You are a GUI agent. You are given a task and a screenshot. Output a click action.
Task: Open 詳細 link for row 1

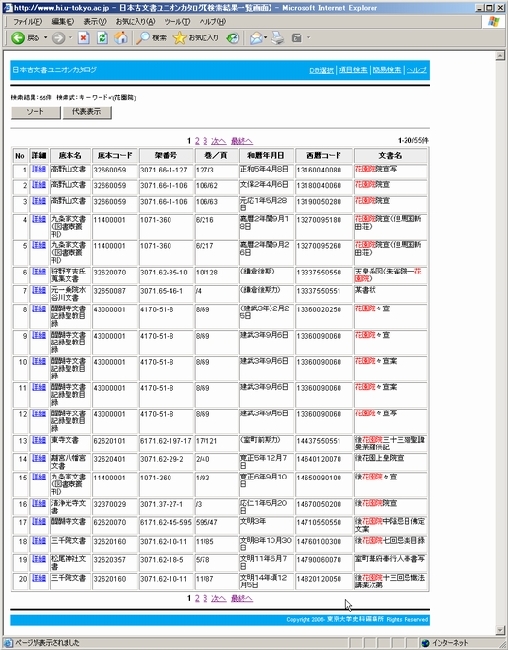[x=39, y=169]
